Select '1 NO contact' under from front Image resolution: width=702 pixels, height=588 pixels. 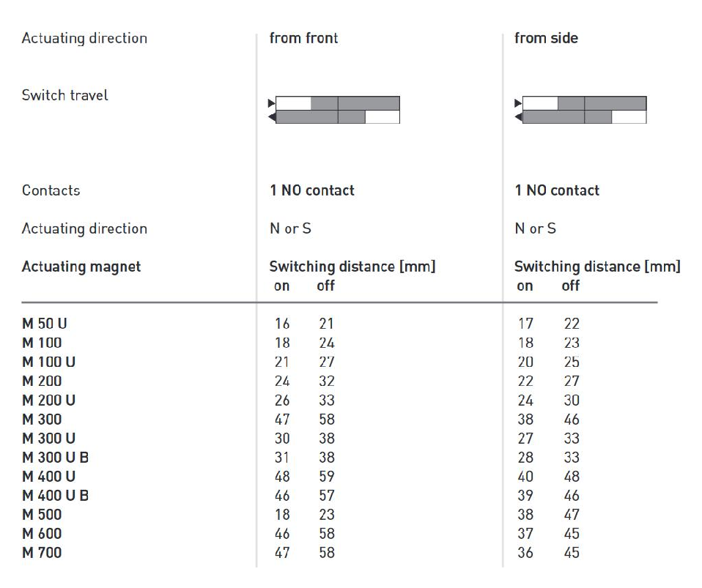point(311,190)
